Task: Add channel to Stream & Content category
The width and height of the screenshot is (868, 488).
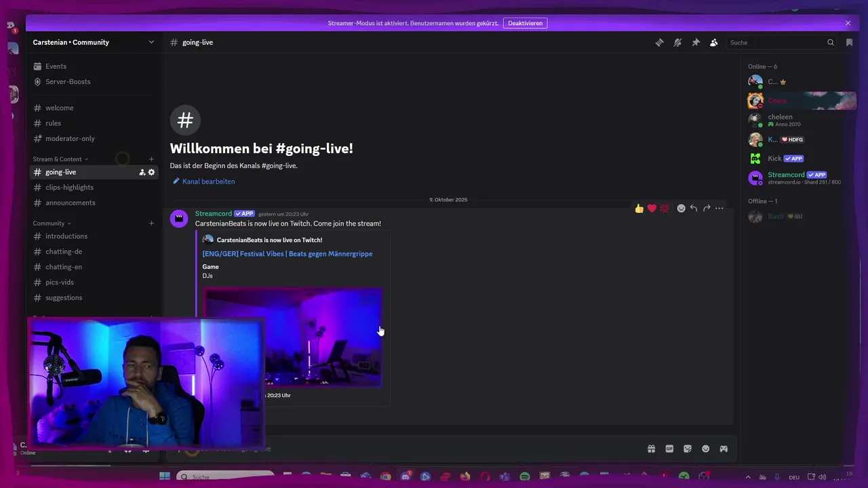Action: coord(151,159)
